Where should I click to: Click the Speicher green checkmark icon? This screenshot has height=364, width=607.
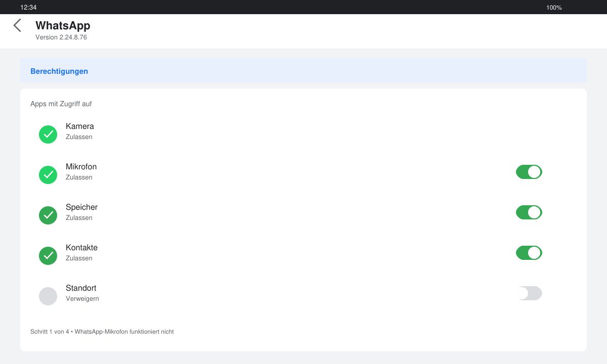(x=48, y=215)
